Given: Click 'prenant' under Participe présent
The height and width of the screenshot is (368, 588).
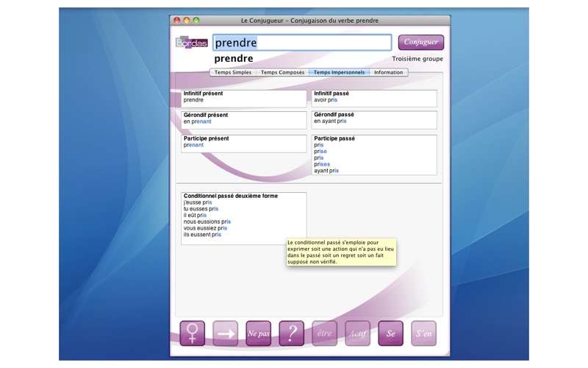Looking at the screenshot, I should (x=193, y=145).
